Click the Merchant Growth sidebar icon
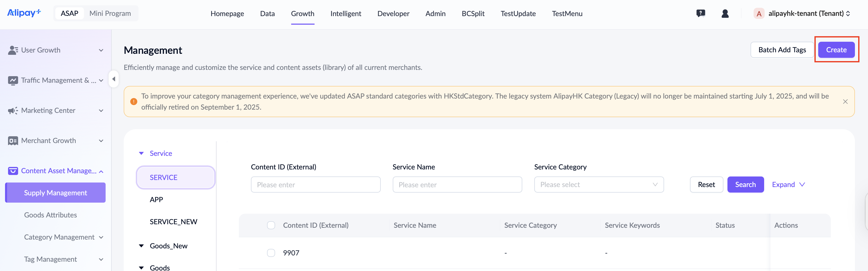The height and width of the screenshot is (271, 868). [x=13, y=141]
